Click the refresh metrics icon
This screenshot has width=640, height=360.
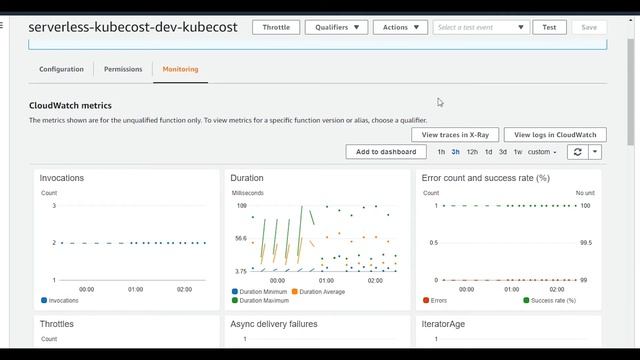click(x=578, y=152)
